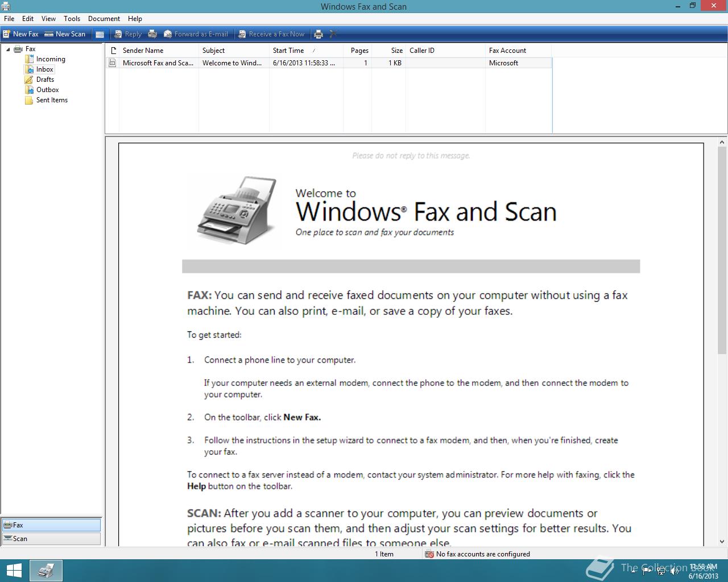Click Forward as E-mail in toolbar
Viewport: 728px width, 582px height.
196,34
